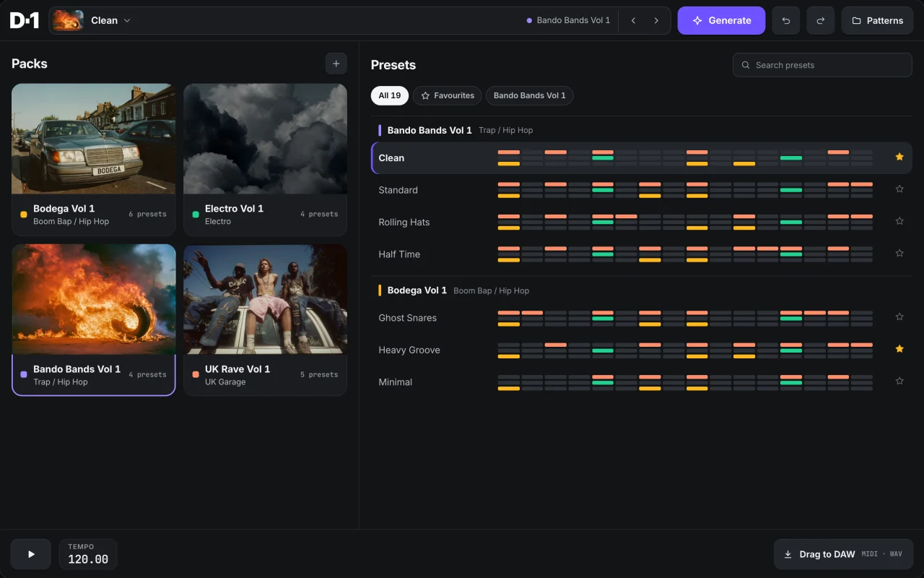This screenshot has height=578, width=924.
Task: Click the D-1 logo
Action: (x=25, y=20)
